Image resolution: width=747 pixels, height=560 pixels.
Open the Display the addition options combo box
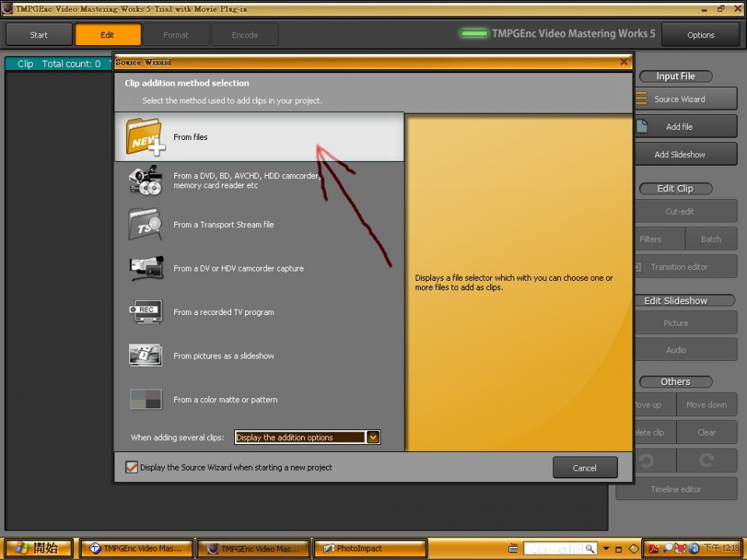click(307, 437)
